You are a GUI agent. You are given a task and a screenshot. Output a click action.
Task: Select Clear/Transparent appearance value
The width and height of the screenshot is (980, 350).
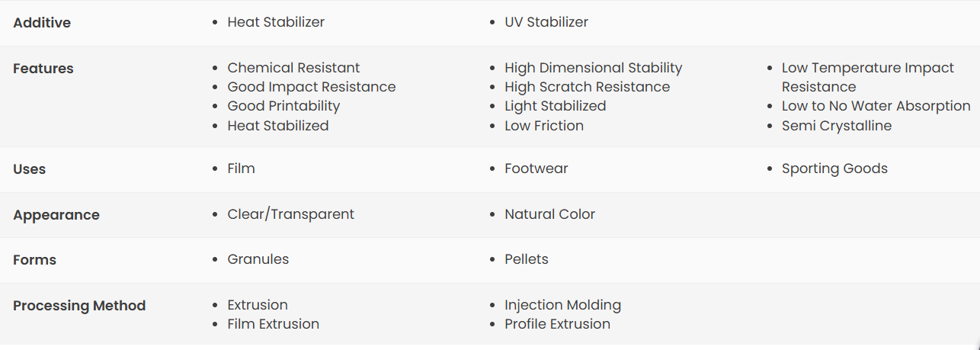coord(290,214)
